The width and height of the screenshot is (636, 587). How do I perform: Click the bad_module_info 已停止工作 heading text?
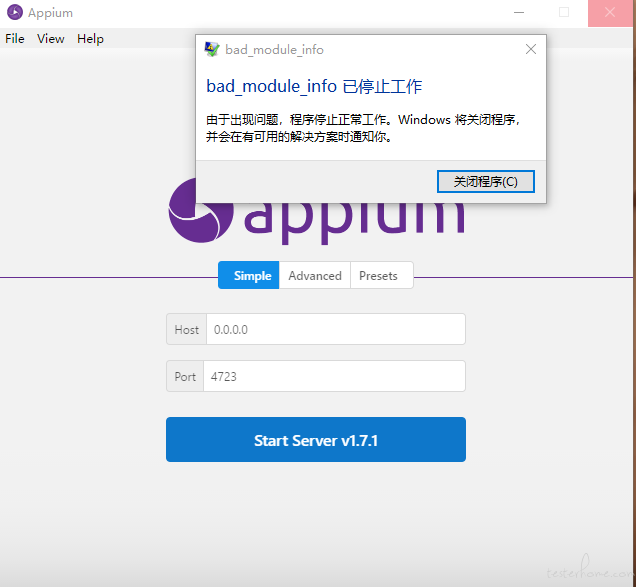point(314,86)
